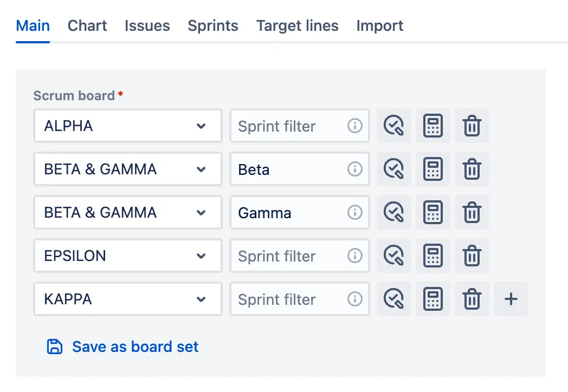Delete the Gamma sprint filter row

click(472, 212)
